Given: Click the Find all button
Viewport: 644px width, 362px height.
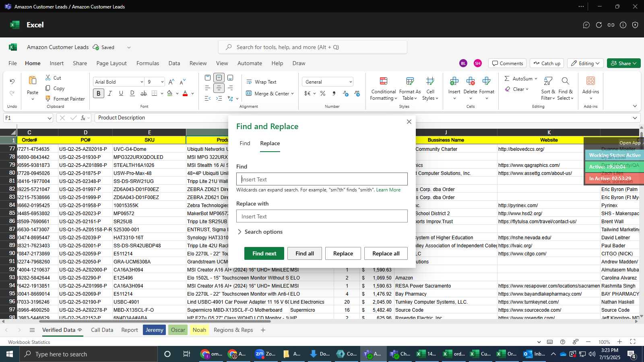Looking at the screenshot, I should [305, 253].
